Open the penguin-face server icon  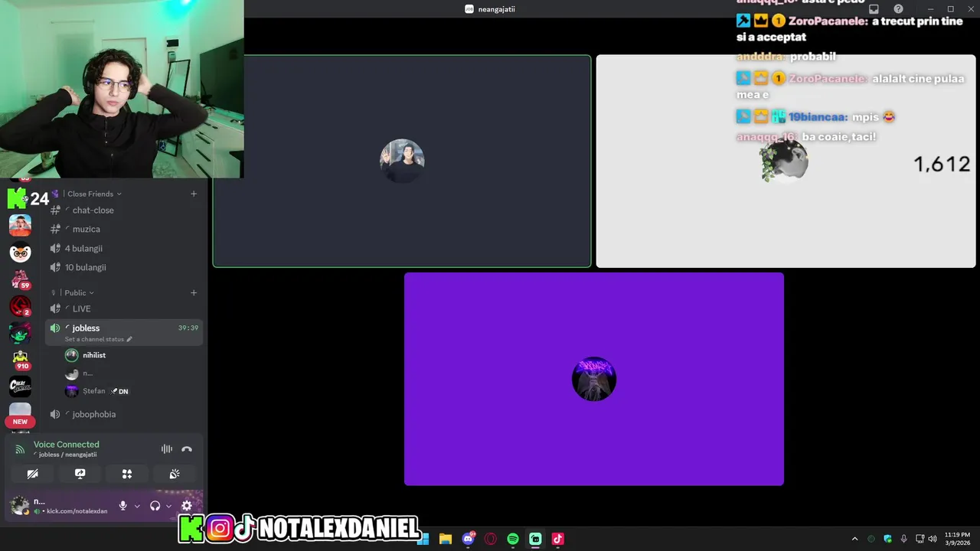[20, 253]
